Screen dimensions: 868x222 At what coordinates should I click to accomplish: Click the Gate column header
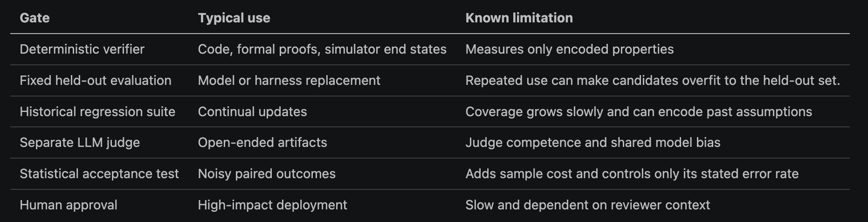tap(34, 18)
